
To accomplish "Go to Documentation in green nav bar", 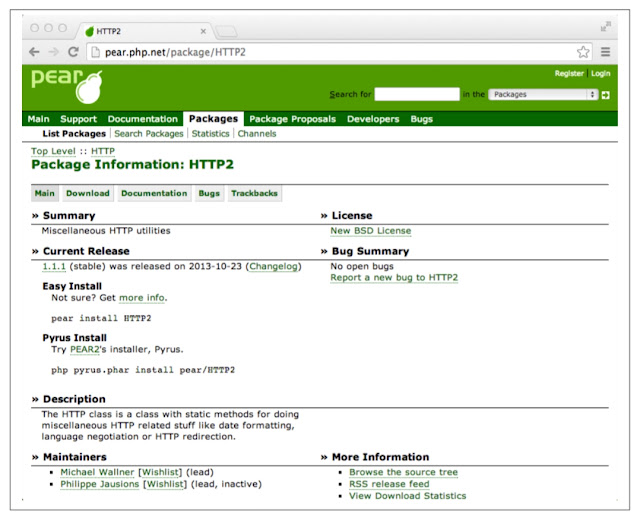I will pyautogui.click(x=143, y=119).
